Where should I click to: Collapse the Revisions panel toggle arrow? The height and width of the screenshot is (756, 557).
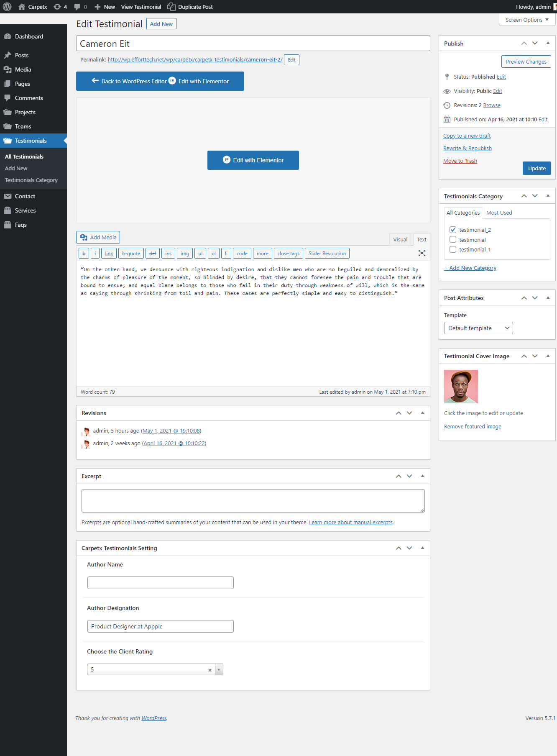pyautogui.click(x=422, y=413)
